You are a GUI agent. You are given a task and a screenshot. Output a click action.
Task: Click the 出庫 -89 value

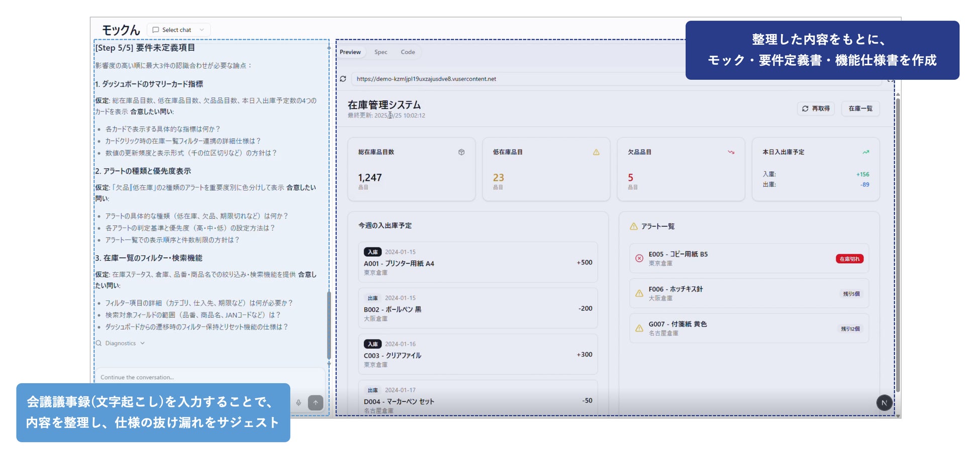pyautogui.click(x=864, y=184)
